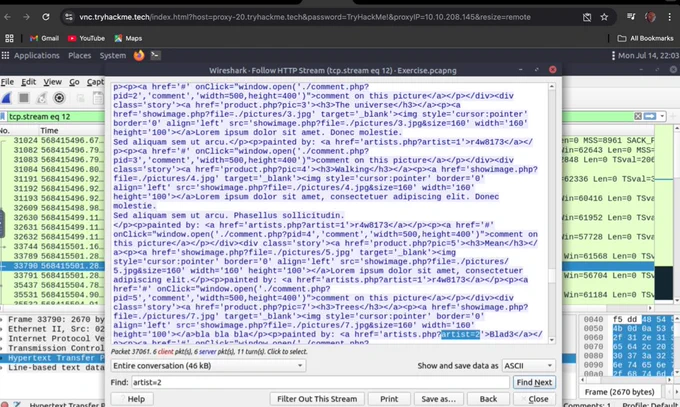Open the Wireshark save file toolbar icon
Screen dimensions: 680x407
coord(98,98)
